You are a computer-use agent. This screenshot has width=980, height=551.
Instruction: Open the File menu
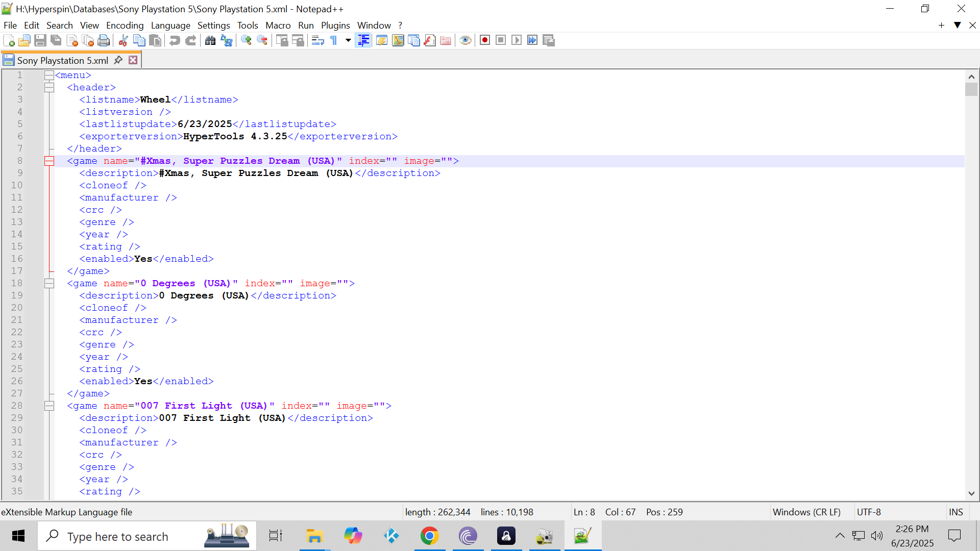point(10,26)
